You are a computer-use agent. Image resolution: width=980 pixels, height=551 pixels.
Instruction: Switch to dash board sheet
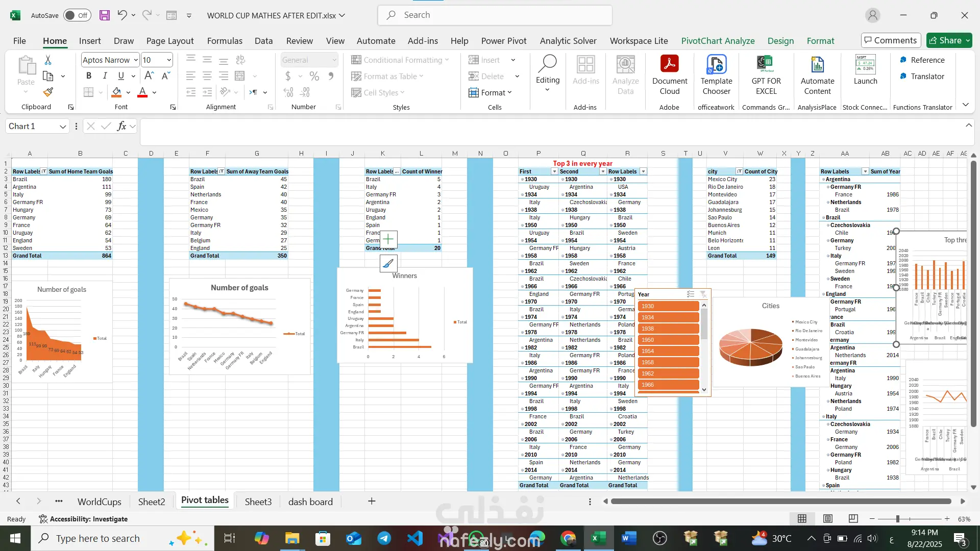pos(310,502)
